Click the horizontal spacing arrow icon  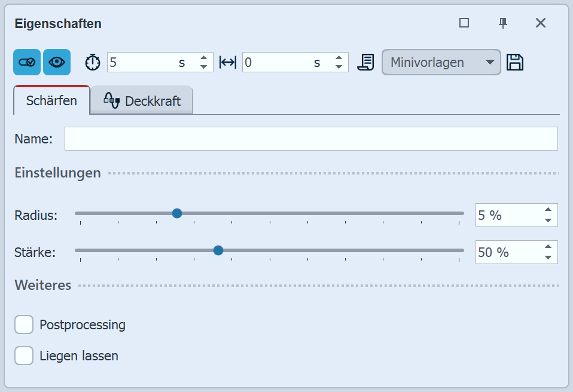[228, 62]
